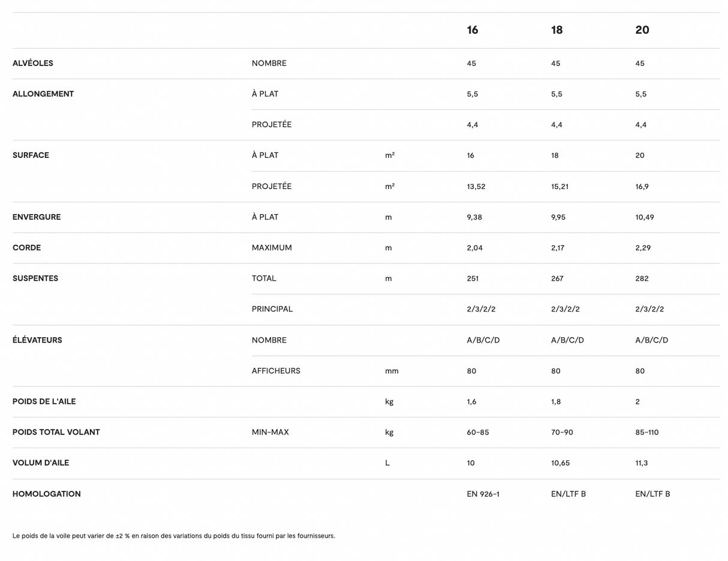Select the POIDS TOTAL VOLANT label

[x=56, y=432]
